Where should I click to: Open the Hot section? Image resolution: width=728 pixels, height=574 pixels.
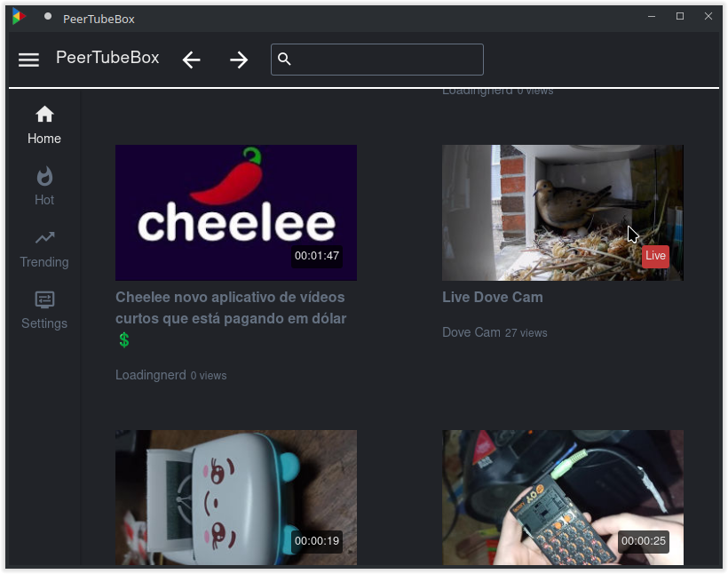(x=44, y=186)
